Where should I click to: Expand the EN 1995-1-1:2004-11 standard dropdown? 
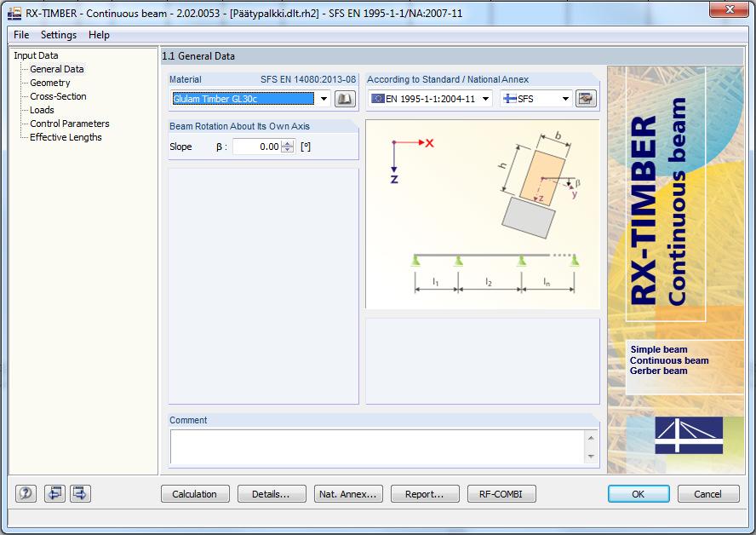point(485,99)
